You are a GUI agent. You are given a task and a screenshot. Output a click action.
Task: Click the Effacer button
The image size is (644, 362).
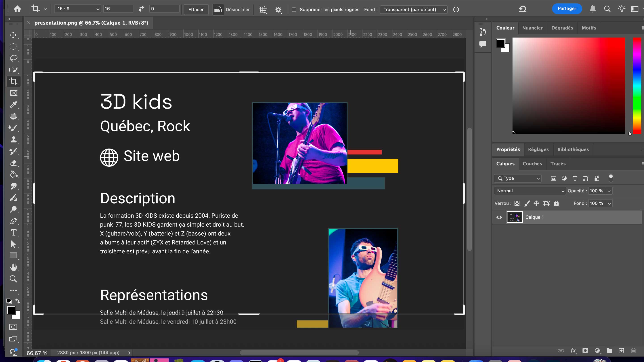196,9
